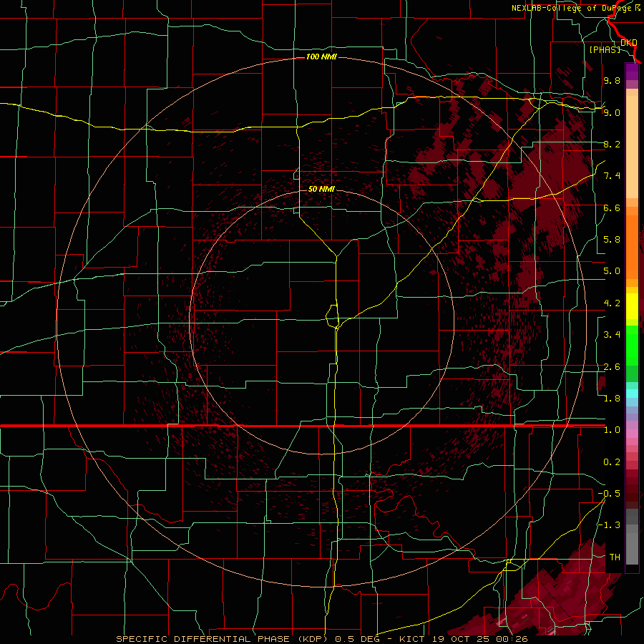The width and height of the screenshot is (644, 644).
Task: Click the 00:26 timestamp in the footer
Action: 513,639
